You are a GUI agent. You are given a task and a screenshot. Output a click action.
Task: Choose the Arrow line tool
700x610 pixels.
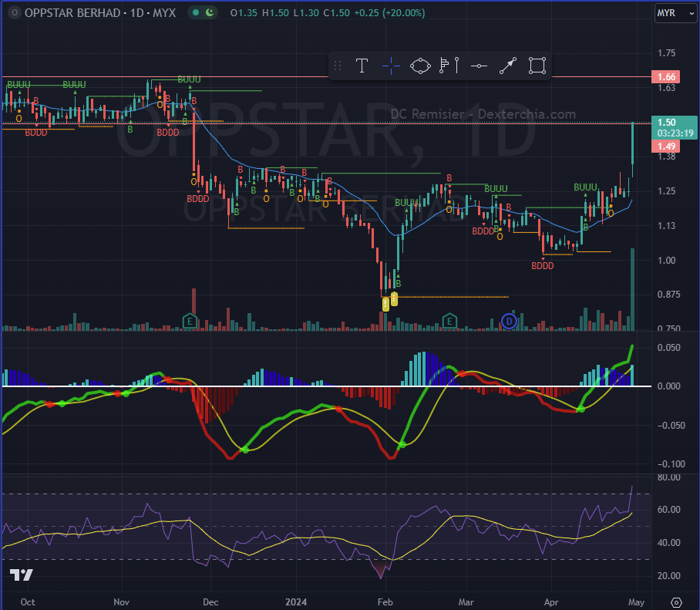click(508, 66)
